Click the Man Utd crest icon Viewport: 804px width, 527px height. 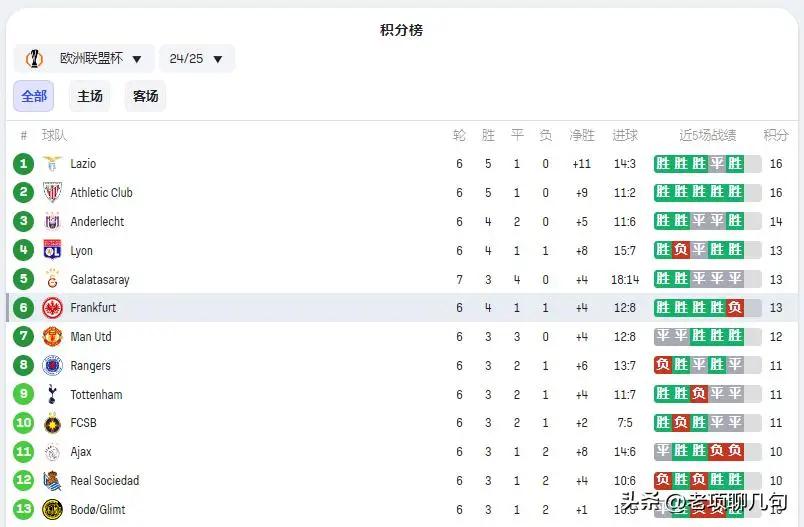(52, 337)
